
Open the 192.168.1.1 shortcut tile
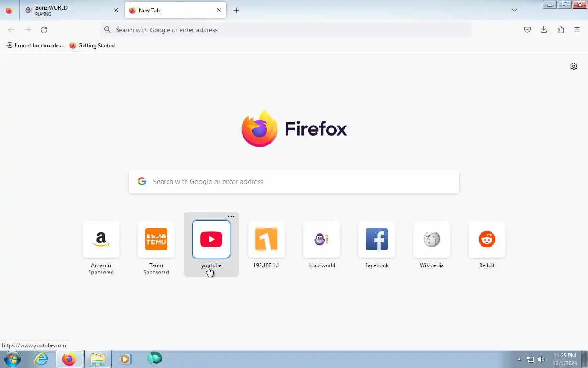(x=266, y=239)
